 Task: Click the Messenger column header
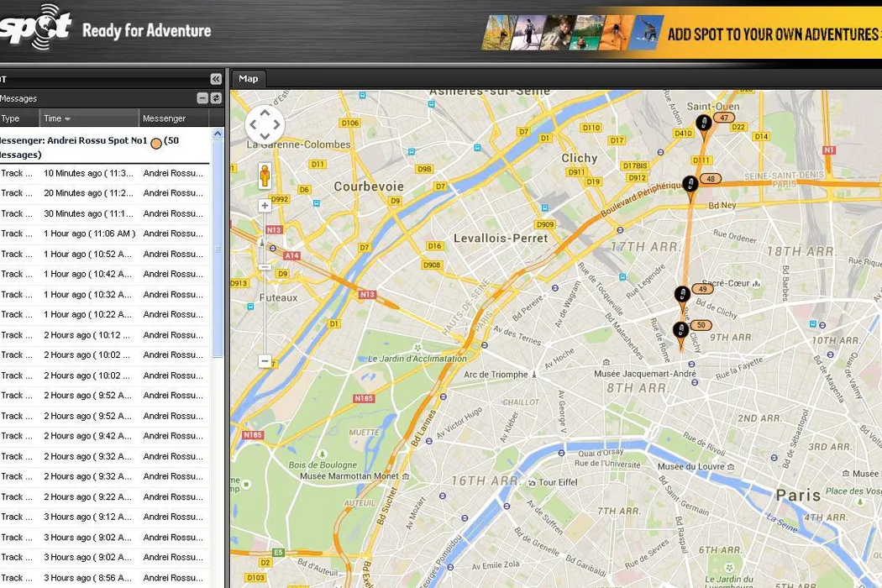[x=174, y=118]
